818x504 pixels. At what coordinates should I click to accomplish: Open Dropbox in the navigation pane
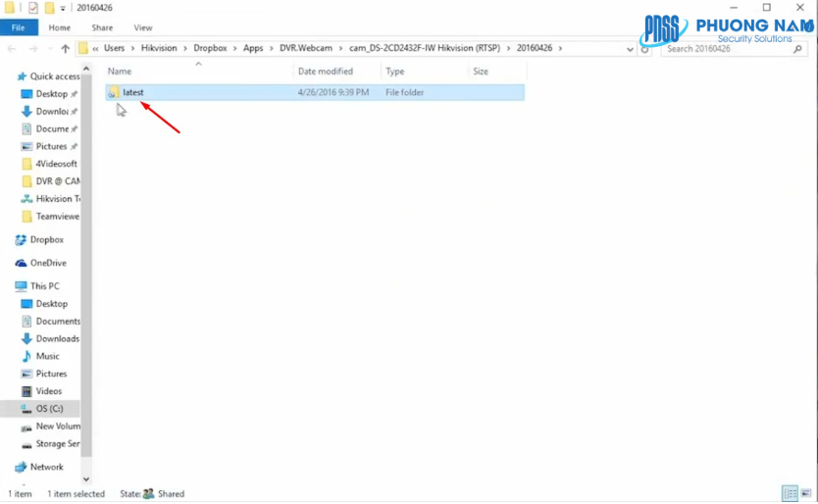46,239
